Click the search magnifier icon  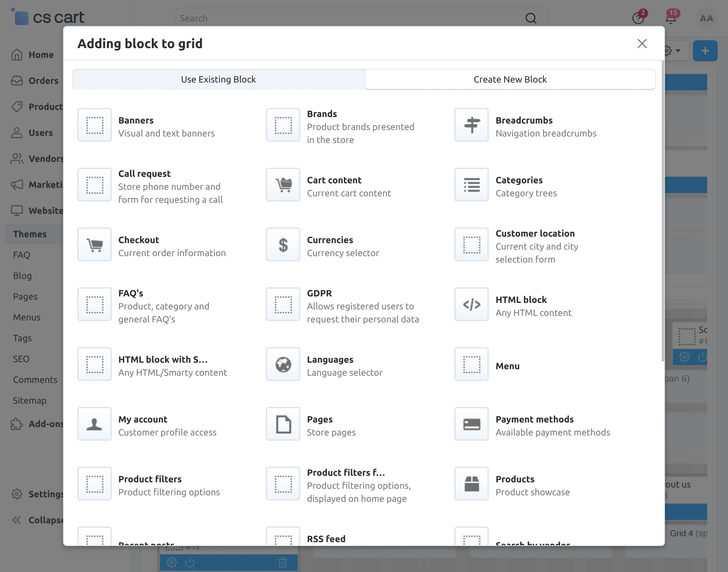pyautogui.click(x=531, y=18)
